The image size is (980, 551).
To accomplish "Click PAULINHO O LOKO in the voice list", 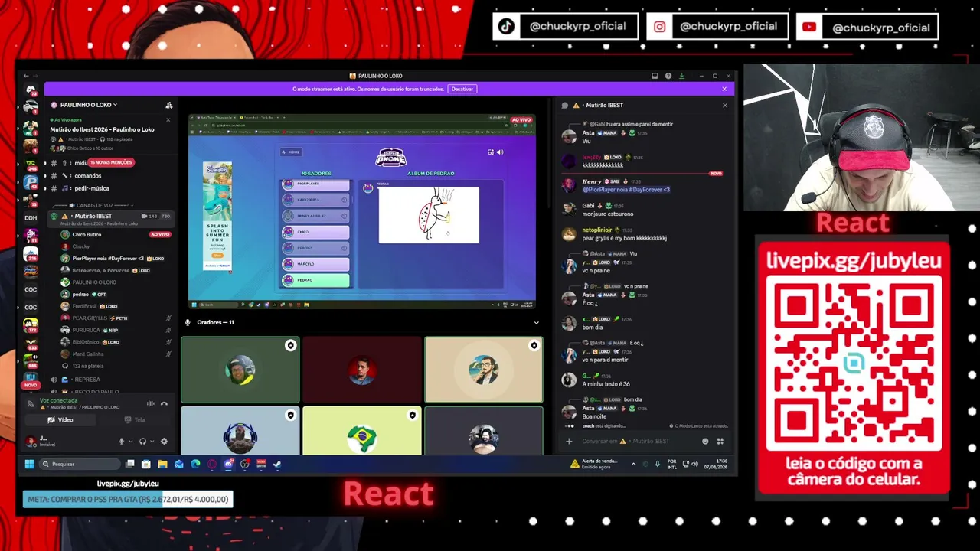I will pyautogui.click(x=94, y=282).
